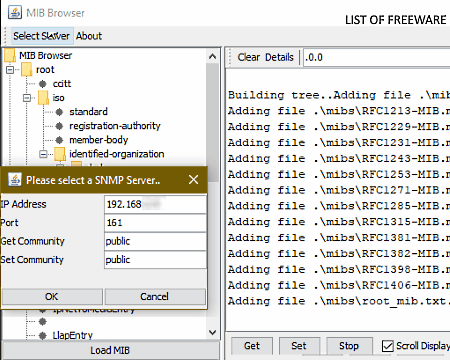Confirm the SNMP server dialog with OK
The height and width of the screenshot is (360, 450).
tap(52, 297)
